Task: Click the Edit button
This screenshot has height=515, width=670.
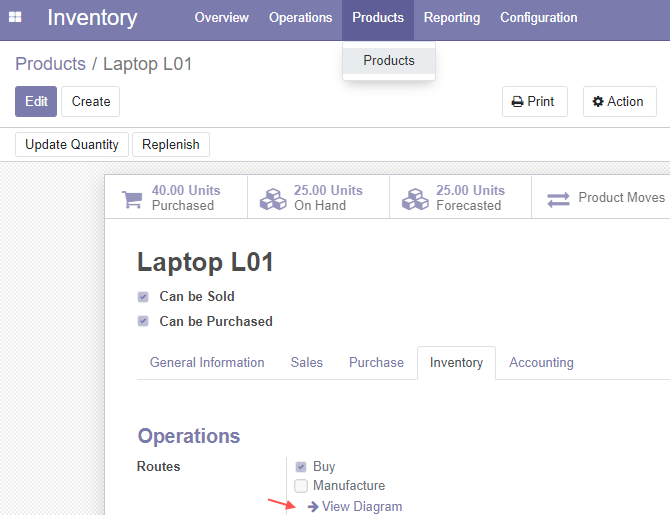Action: [x=36, y=101]
